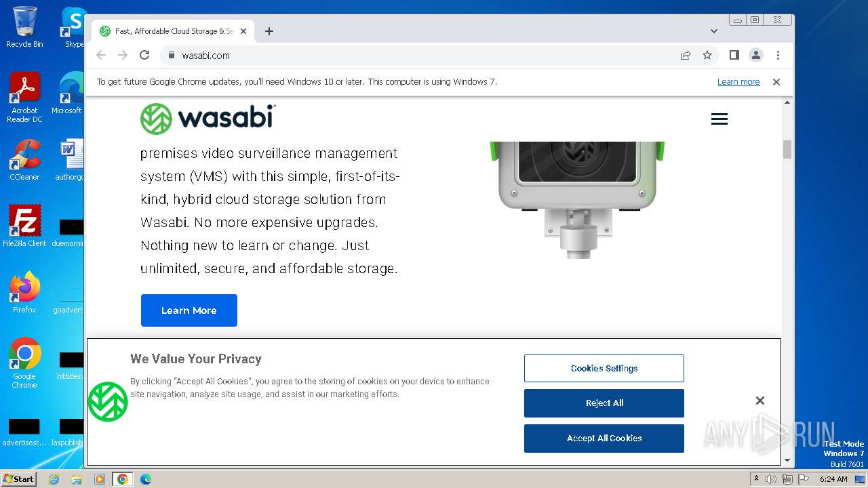The image size is (868, 488).
Task: Open Action Center flag icon
Action: point(804,479)
